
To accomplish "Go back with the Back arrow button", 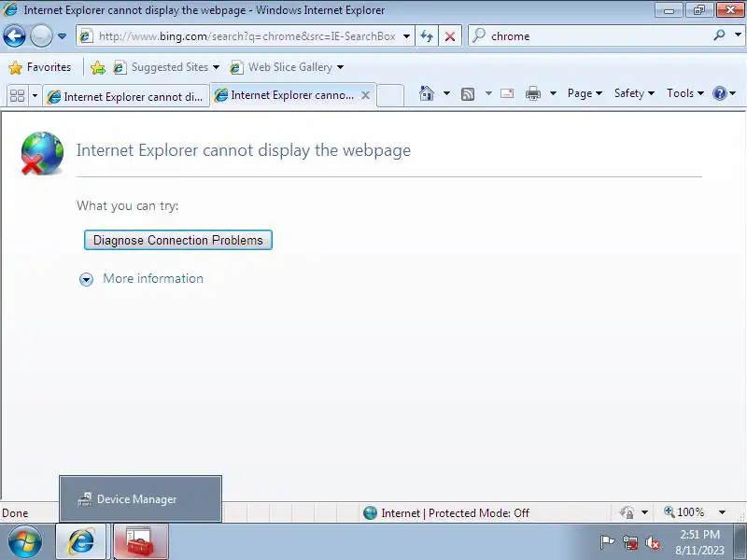I will coord(14,36).
